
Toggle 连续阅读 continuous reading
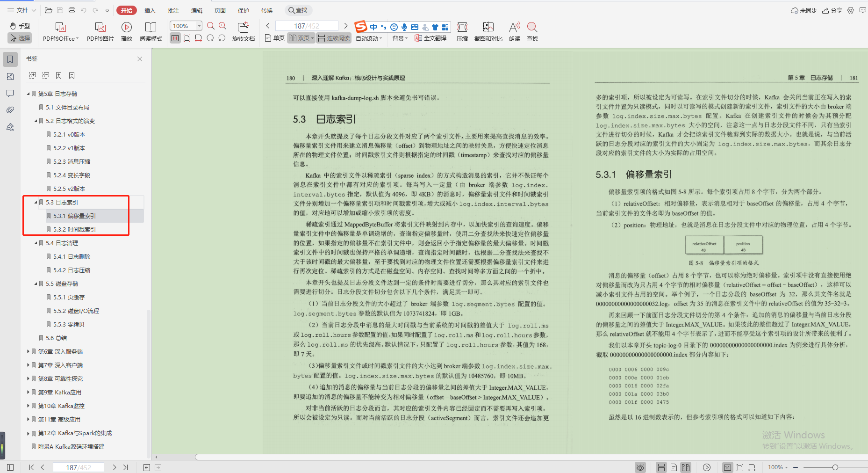point(334,38)
